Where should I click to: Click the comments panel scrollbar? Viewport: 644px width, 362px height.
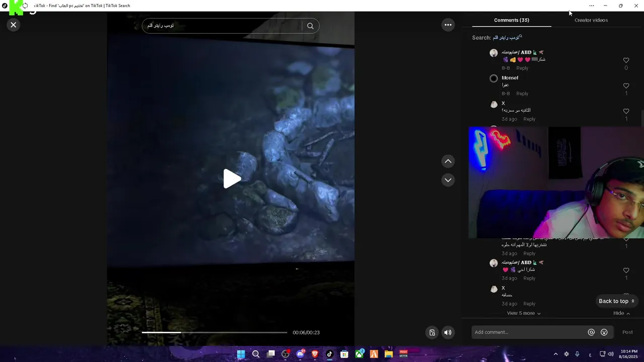[642, 119]
